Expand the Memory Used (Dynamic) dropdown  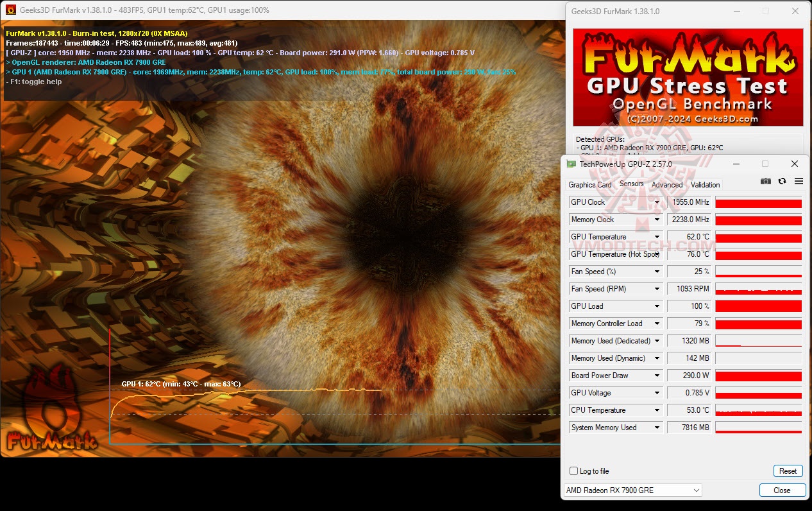point(657,358)
